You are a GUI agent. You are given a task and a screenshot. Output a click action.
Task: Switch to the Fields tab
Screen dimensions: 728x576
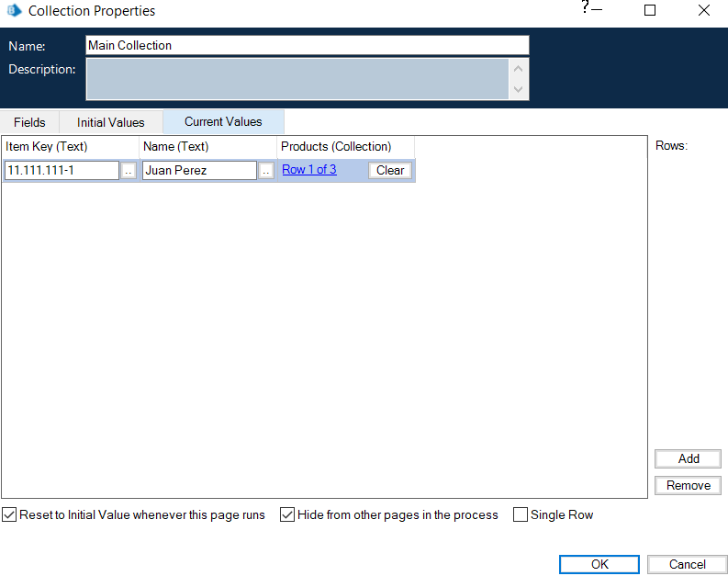pos(29,122)
